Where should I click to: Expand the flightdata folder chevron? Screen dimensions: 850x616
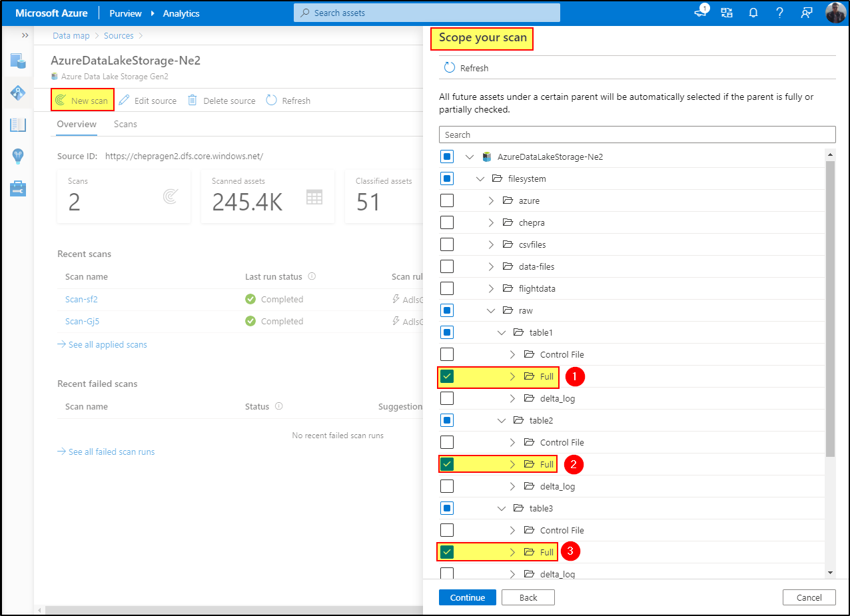coord(491,288)
